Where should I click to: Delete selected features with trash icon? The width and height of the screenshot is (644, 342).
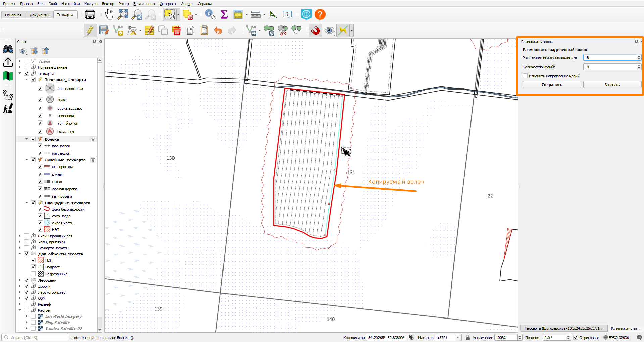pos(177,31)
